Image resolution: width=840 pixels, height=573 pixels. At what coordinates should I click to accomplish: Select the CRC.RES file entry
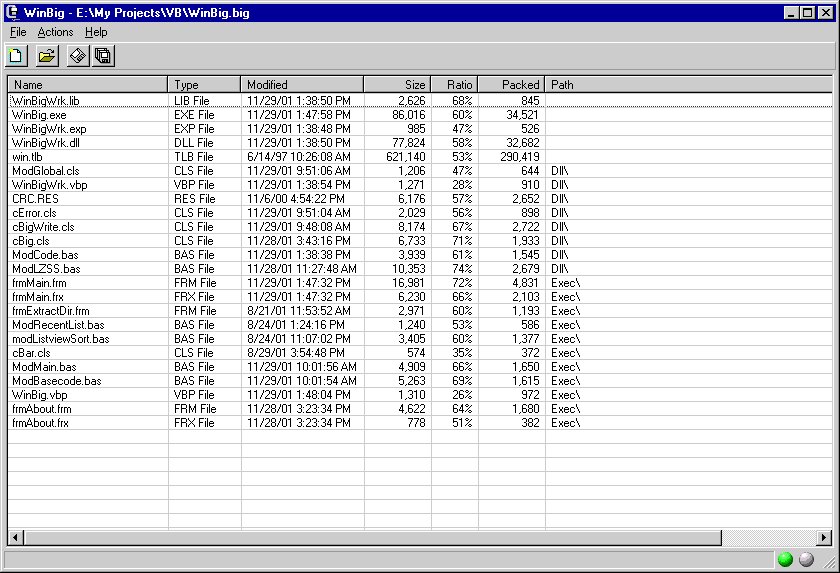coord(34,199)
